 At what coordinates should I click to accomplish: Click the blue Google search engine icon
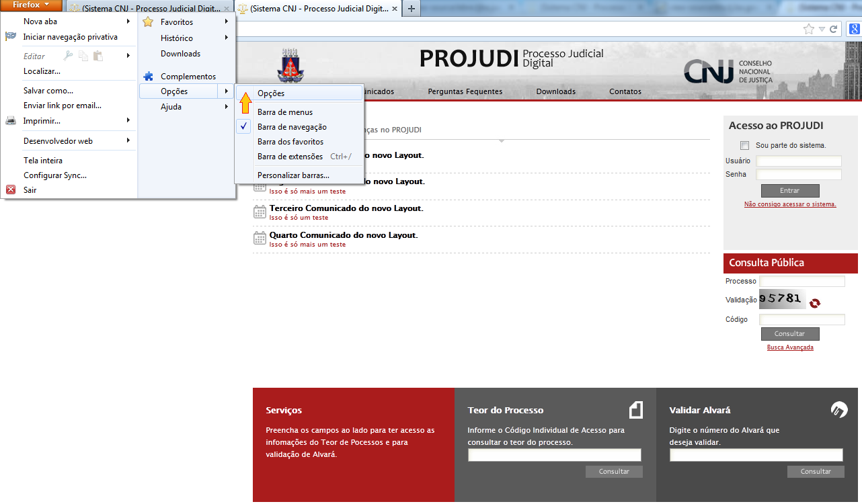pos(854,29)
